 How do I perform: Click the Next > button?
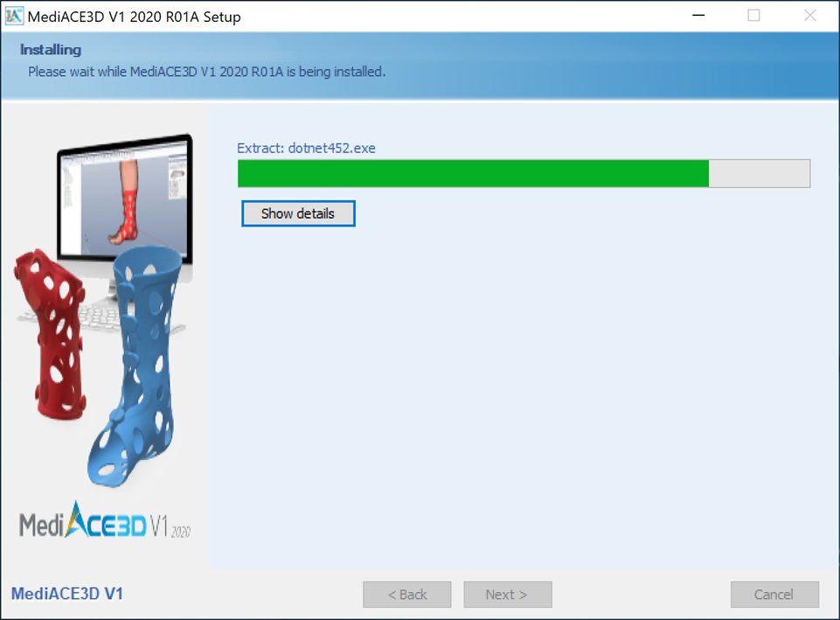(x=507, y=595)
